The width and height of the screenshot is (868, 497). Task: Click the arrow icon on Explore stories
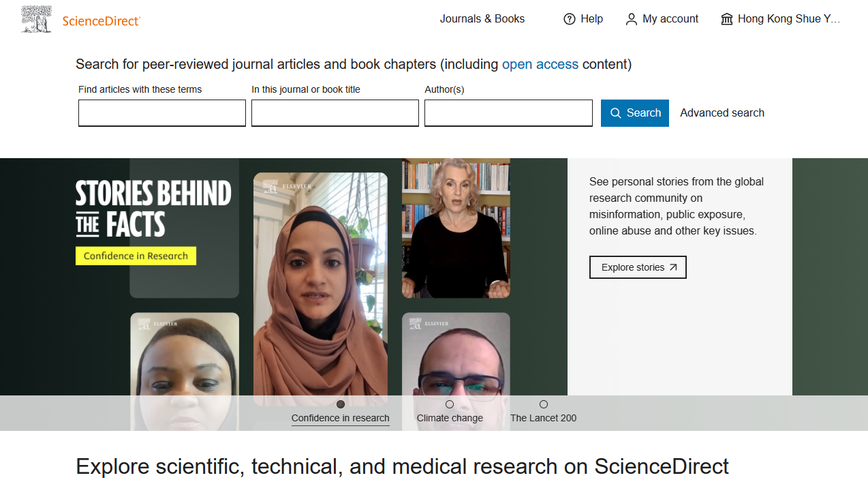click(x=673, y=267)
